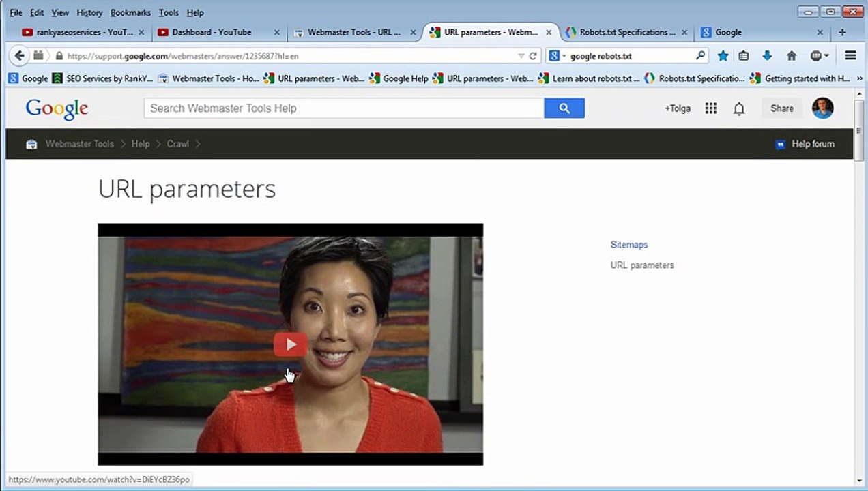
Task: Open the Firefox hamburger menu
Action: [x=850, y=56]
